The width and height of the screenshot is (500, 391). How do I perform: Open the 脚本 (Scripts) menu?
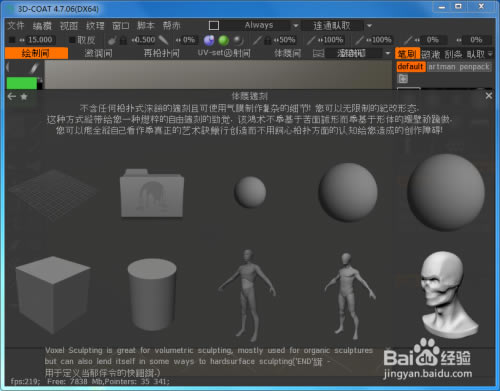[x=146, y=26]
